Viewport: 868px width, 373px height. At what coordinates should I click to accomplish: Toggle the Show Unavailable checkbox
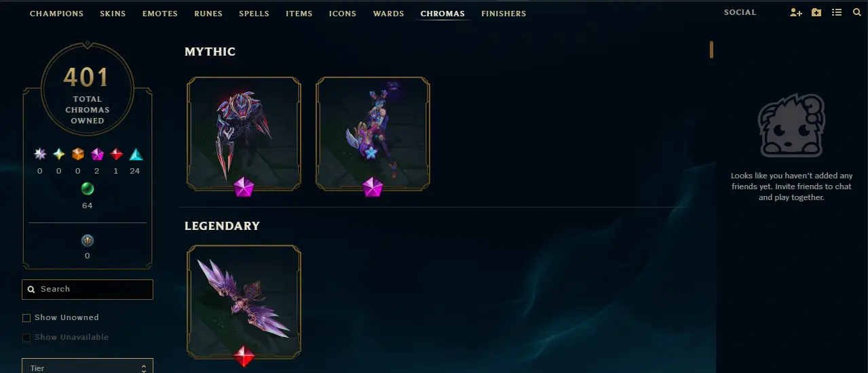point(26,337)
